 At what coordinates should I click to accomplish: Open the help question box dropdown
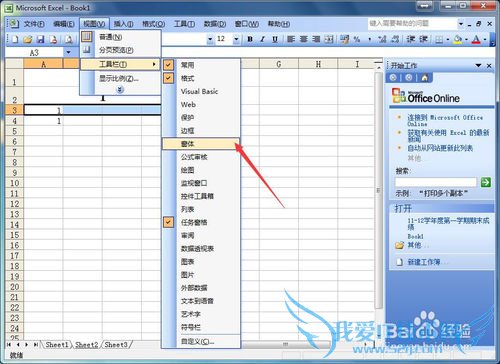[x=461, y=24]
